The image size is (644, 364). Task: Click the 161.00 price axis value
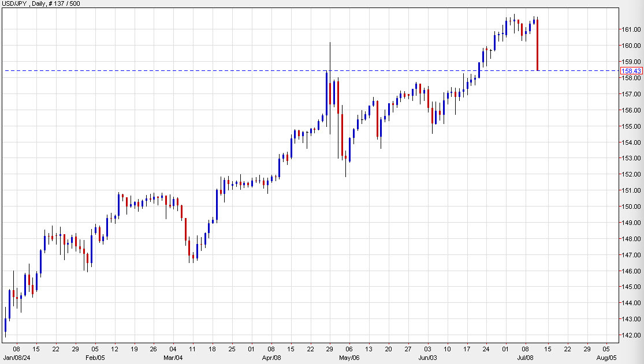pos(631,29)
